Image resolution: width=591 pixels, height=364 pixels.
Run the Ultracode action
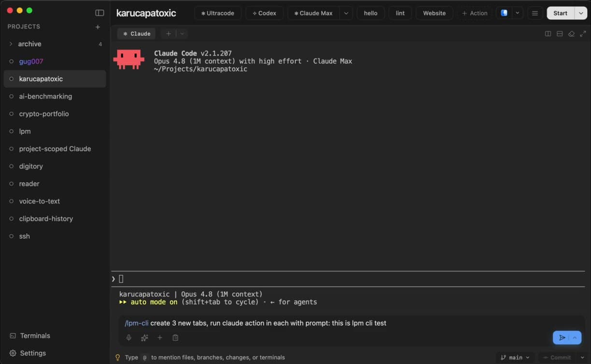click(218, 13)
